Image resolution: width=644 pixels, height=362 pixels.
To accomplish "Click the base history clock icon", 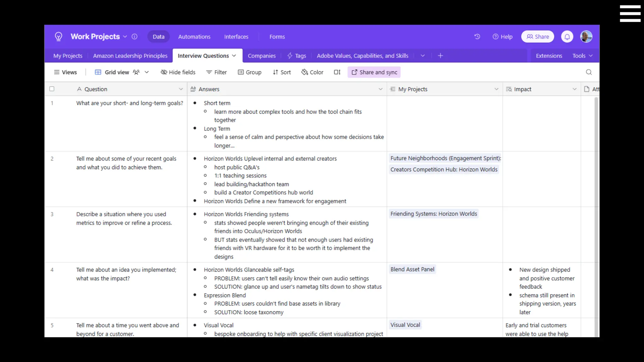I will [477, 36].
